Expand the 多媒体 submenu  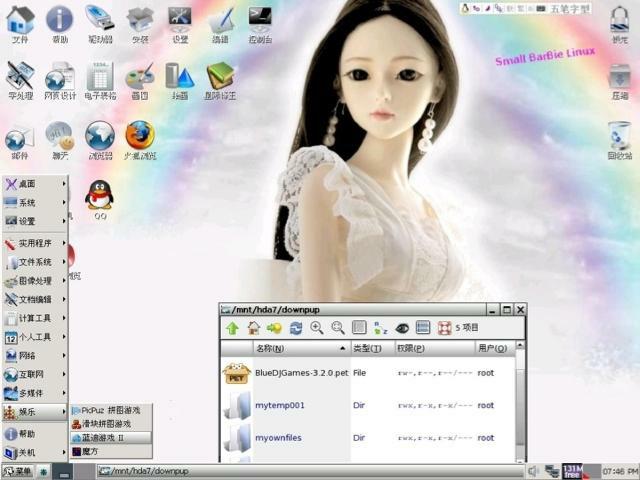34,393
